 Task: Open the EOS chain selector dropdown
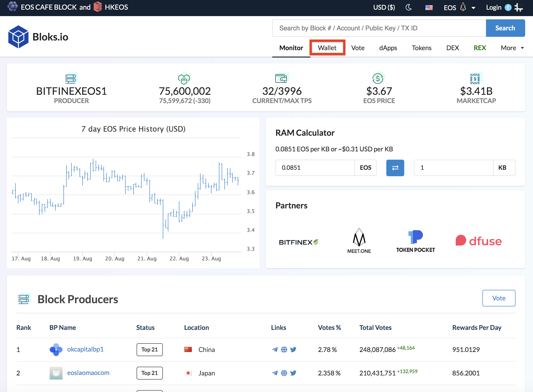tap(459, 7)
